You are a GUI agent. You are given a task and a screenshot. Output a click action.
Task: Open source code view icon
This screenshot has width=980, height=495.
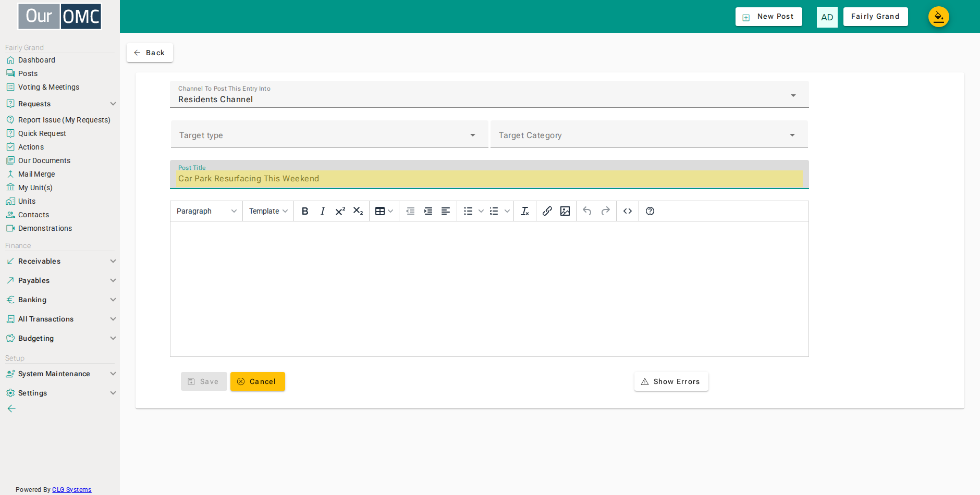[628, 211]
